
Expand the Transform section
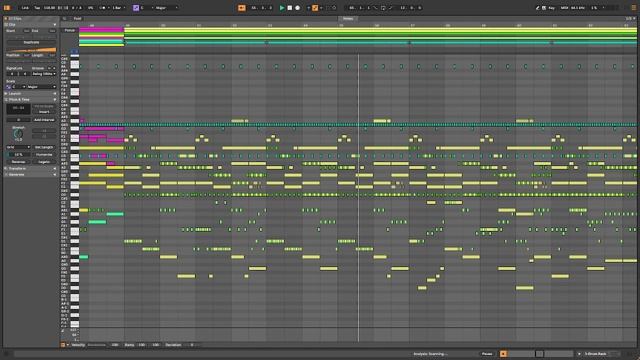click(31, 169)
